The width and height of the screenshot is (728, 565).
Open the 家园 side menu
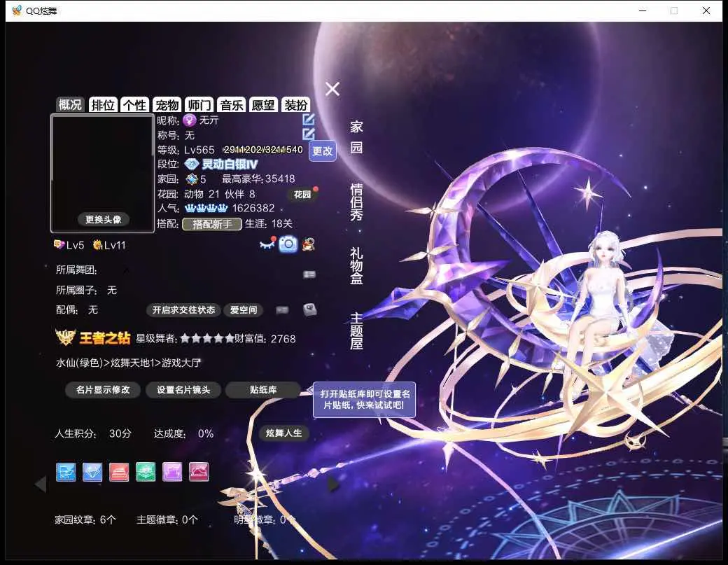(356, 137)
